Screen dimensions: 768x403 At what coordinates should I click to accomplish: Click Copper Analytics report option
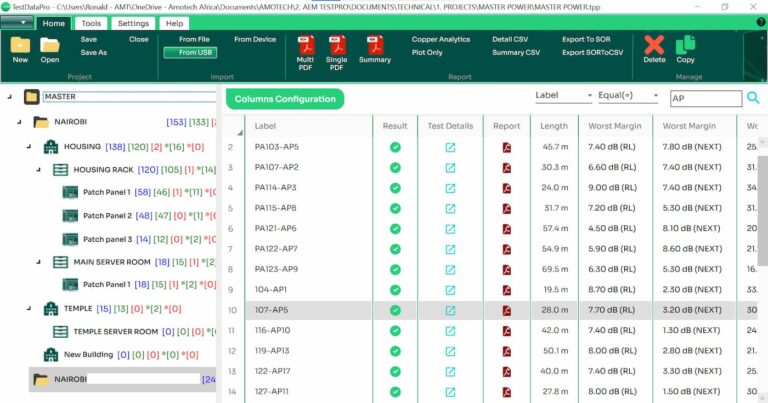[x=441, y=39]
